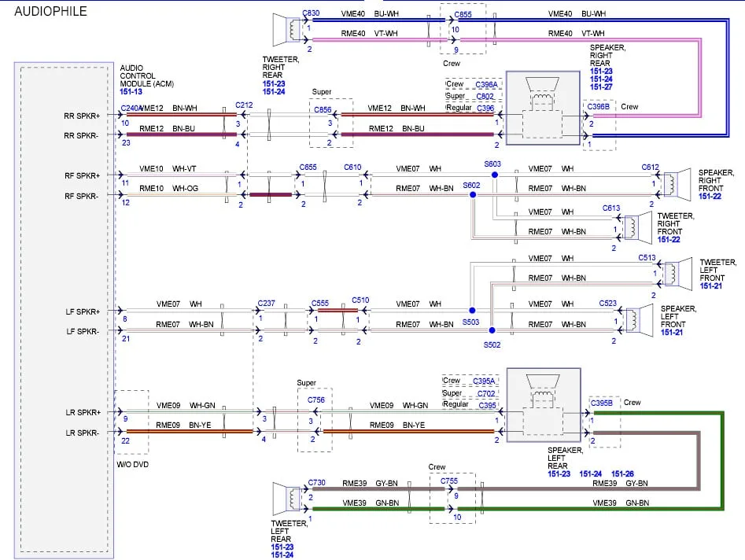
Task: Click connector label C756
Action: click(x=316, y=400)
